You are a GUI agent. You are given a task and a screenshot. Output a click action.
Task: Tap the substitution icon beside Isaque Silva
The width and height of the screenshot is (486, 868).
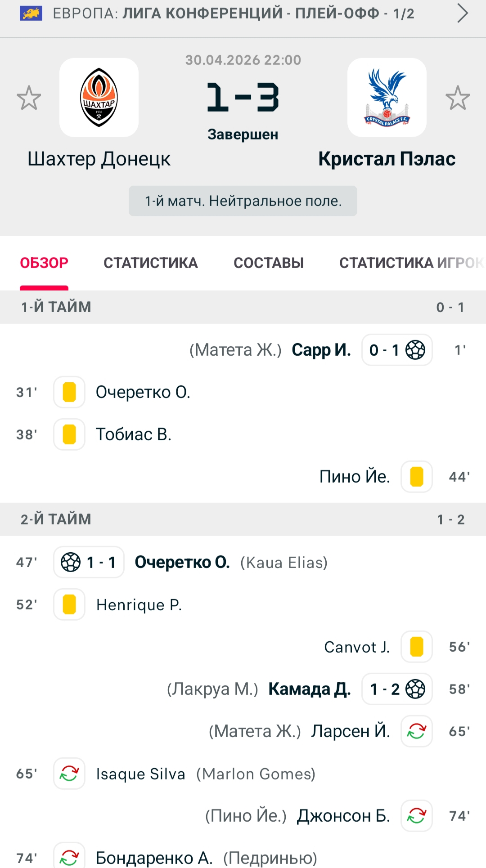coord(69,774)
